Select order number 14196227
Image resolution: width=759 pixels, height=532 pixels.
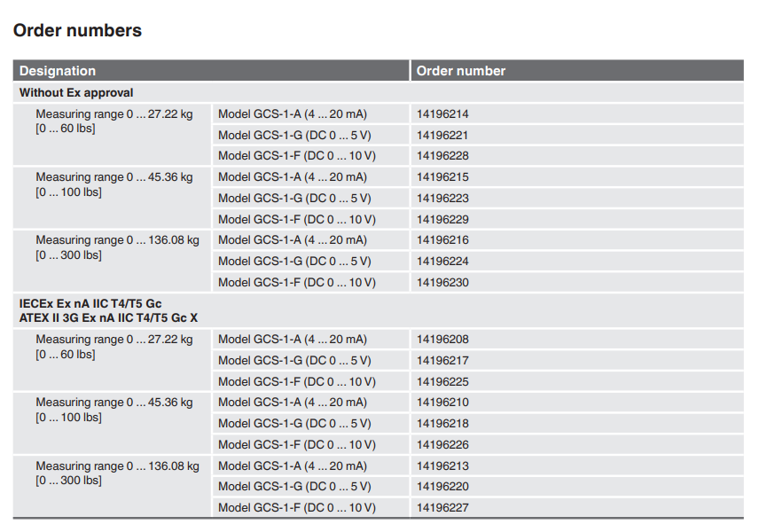pos(442,508)
